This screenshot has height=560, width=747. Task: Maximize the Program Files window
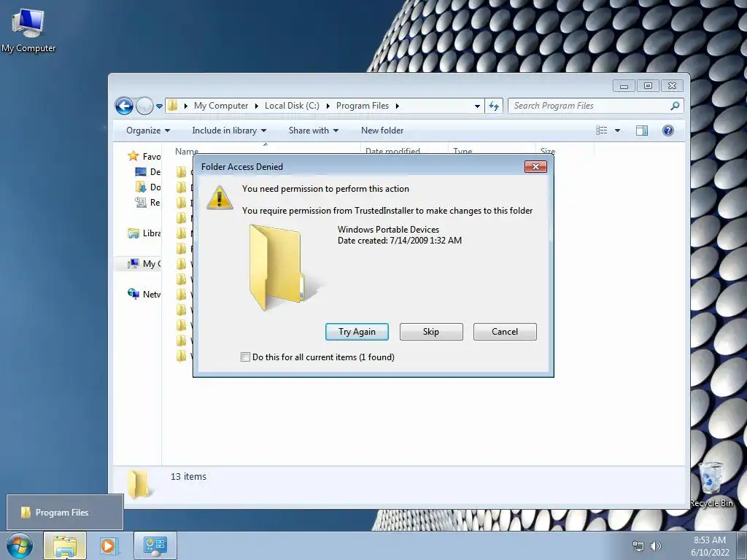pyautogui.click(x=648, y=86)
